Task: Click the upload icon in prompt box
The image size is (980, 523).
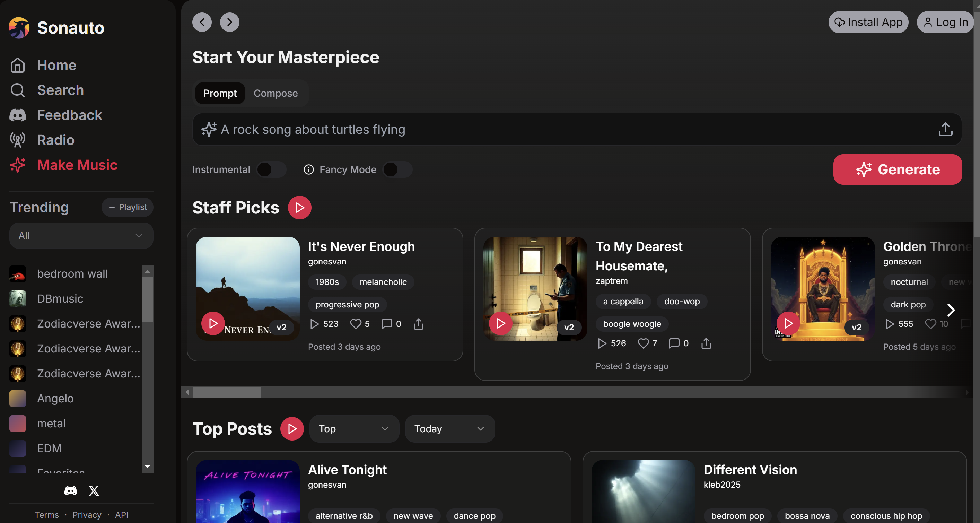Action: (945, 129)
